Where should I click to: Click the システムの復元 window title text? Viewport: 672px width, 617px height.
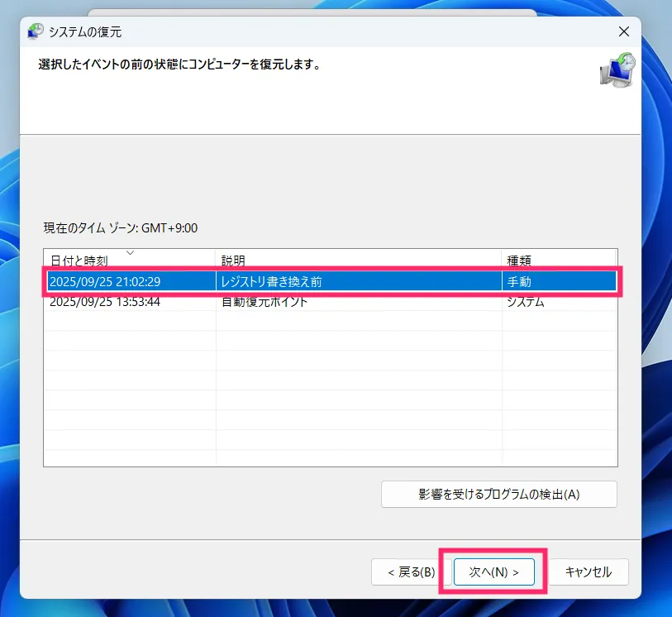coord(85,32)
